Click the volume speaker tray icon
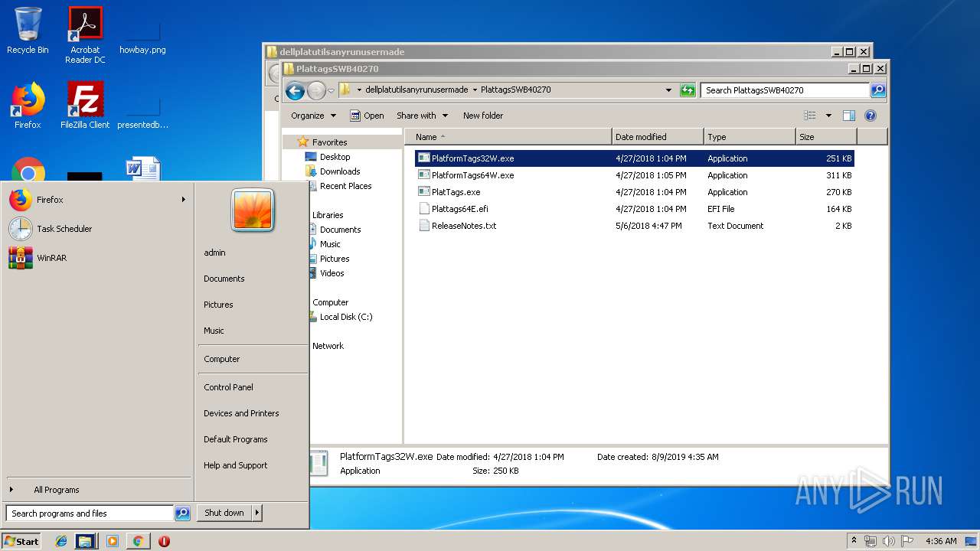 click(889, 541)
